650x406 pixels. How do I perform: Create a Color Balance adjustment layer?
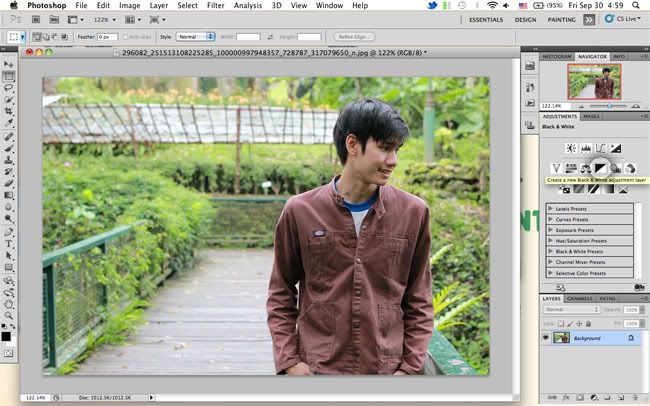click(x=586, y=168)
